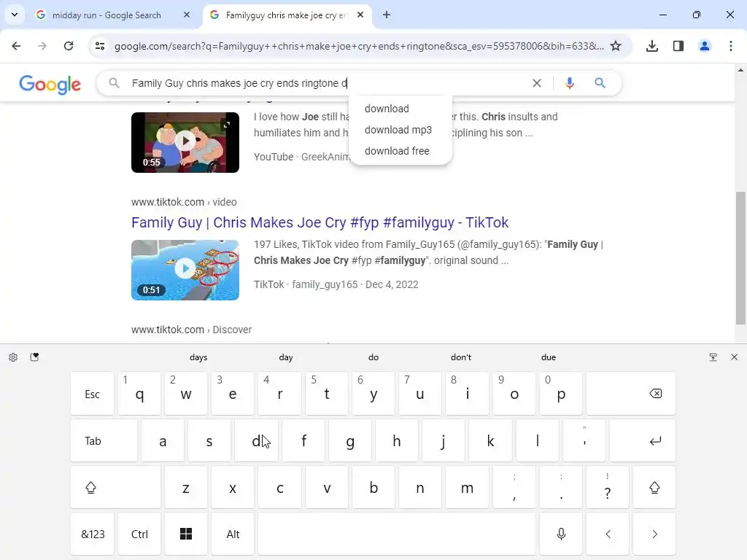Screen dimensions: 747x560
Task: Open Family Guy Chris Makes Joe Cry TikTok link
Action: (x=320, y=222)
